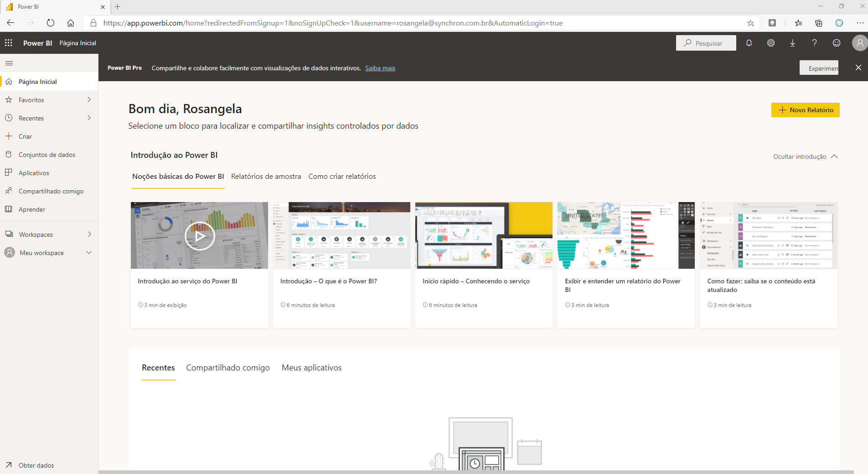Expand the Meu workspace dropdown chevron

[x=89, y=252]
